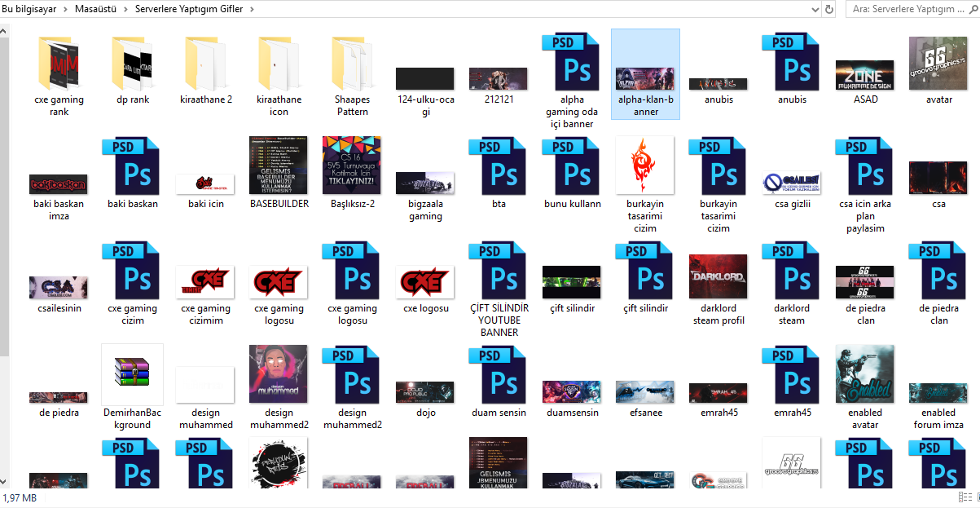The width and height of the screenshot is (980, 508).
Task: Select the darklord steam profil thumbnail
Action: click(719, 277)
